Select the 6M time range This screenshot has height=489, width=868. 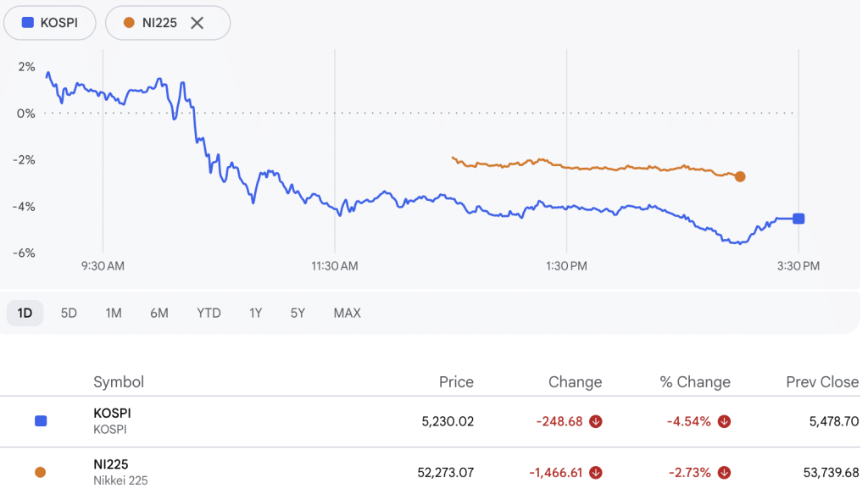pyautogui.click(x=159, y=313)
